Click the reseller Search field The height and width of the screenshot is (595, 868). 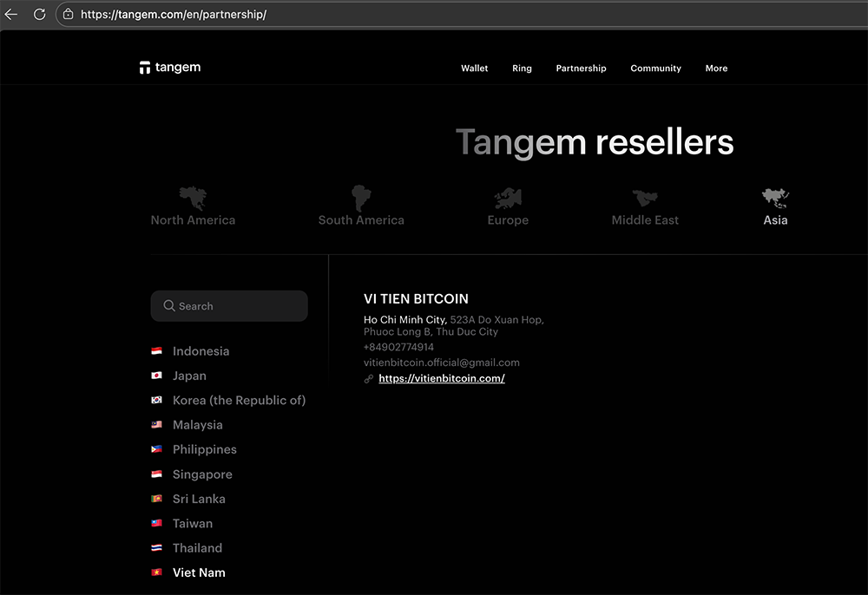pyautogui.click(x=229, y=306)
